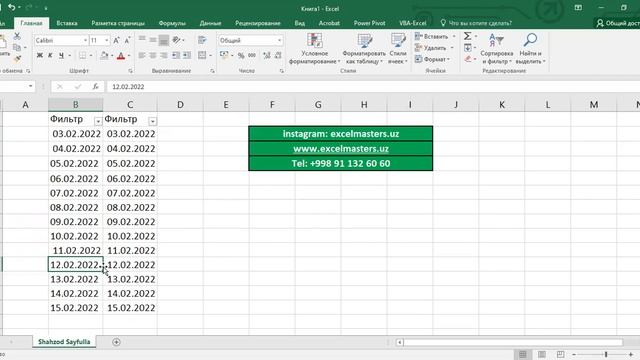Screen dimensions: 640x360
Task: Click the Cut scissors icon
Action: click(x=17, y=36)
